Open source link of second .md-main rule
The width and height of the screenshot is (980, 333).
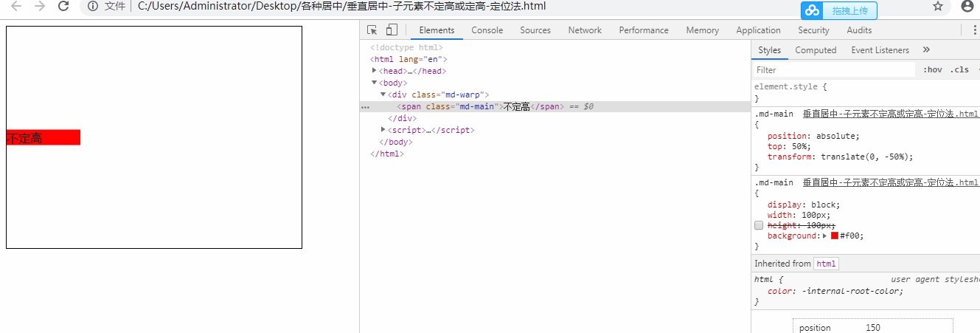[891, 182]
